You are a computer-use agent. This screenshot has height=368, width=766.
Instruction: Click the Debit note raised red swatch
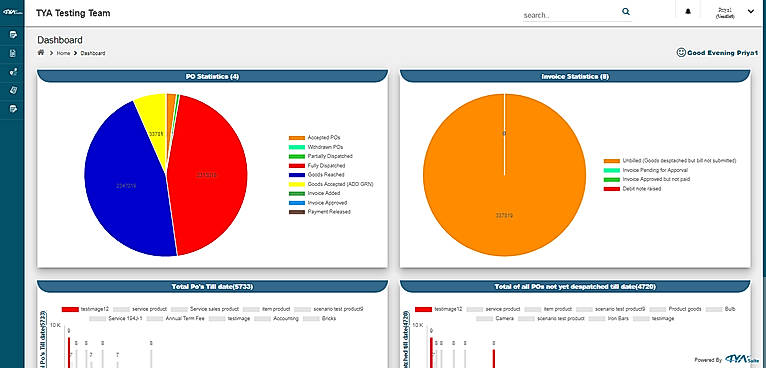coord(612,189)
